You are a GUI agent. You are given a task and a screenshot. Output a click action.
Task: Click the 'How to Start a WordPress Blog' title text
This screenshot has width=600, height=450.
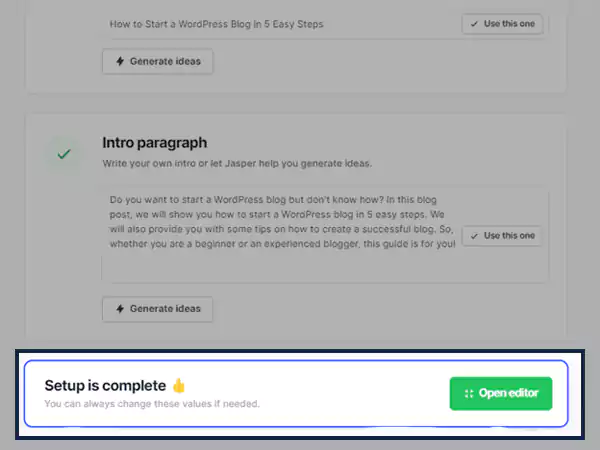click(x=216, y=24)
